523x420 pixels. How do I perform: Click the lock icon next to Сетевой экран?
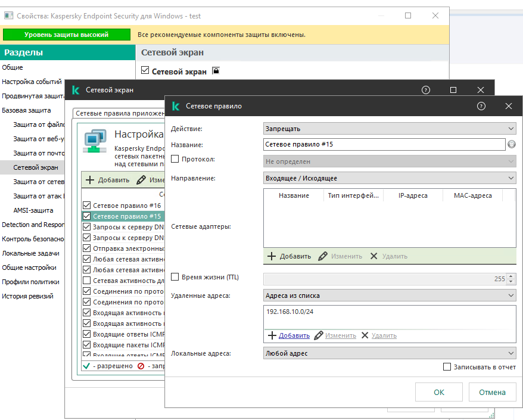point(216,71)
